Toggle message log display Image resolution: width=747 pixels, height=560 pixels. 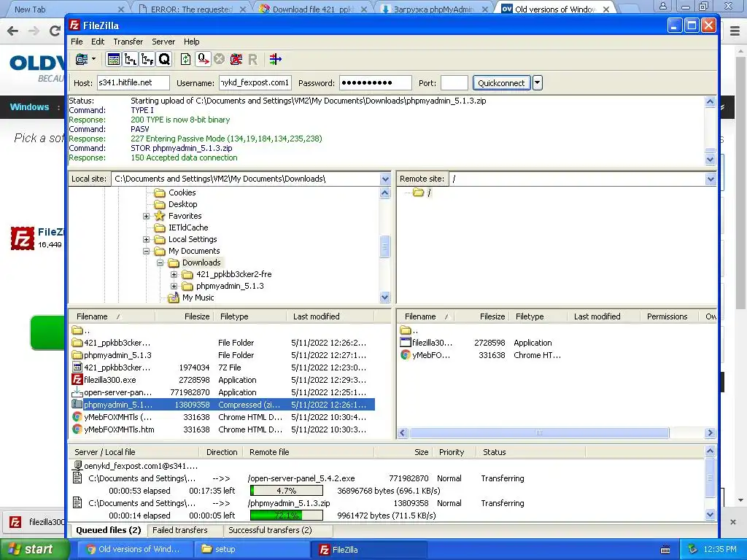113,60
